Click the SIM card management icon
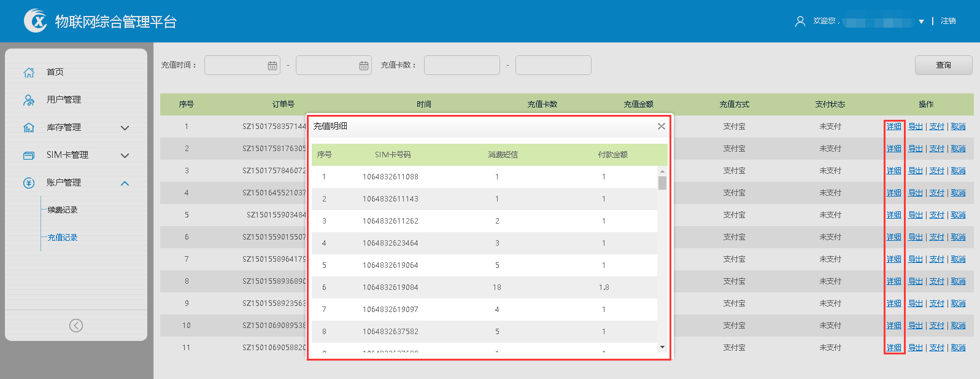This screenshot has width=980, height=379. coord(29,155)
